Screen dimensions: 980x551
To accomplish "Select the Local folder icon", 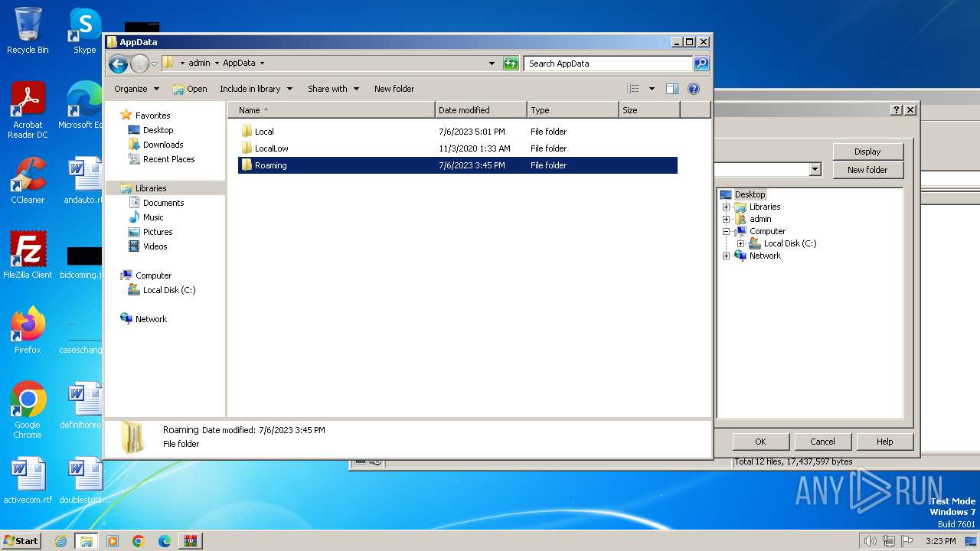I will (x=247, y=131).
